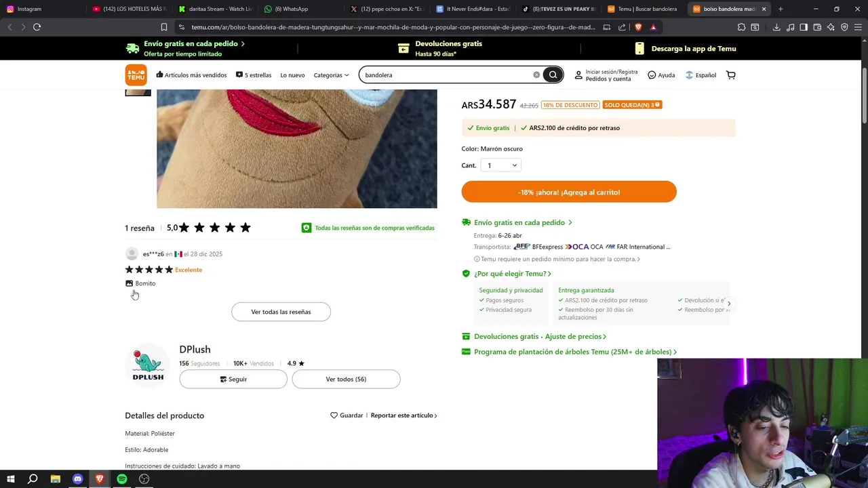
Task: Expand the Categorías menu
Action: (332, 75)
